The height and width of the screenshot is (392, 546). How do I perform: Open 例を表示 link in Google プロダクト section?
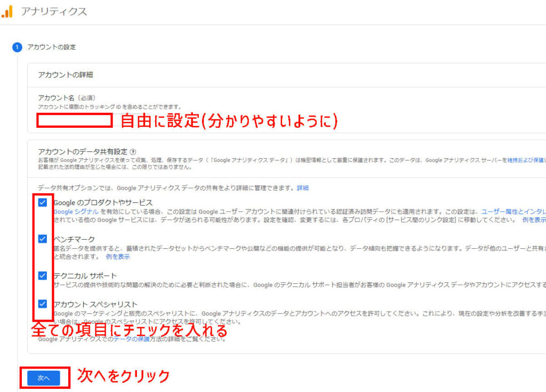534,220
